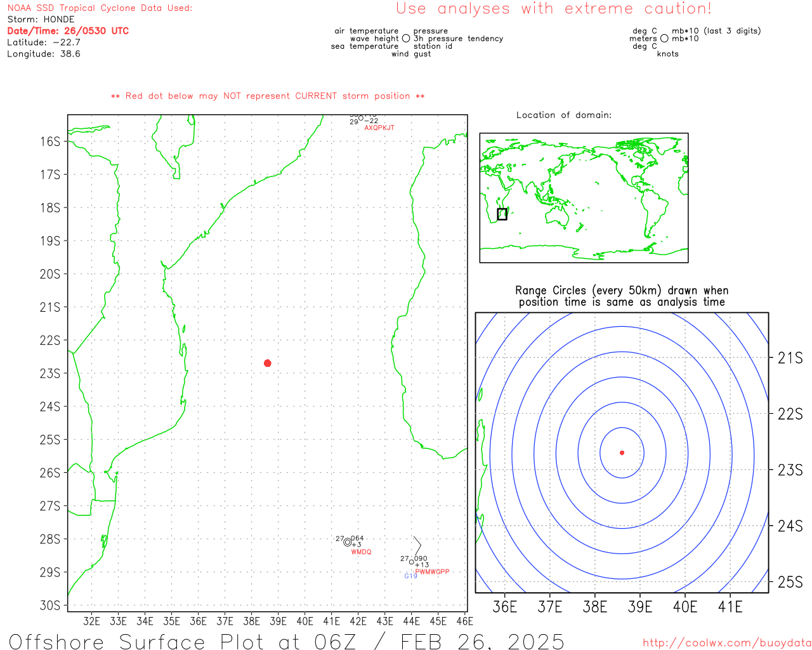Click the +13 pressure tendency value
The width and height of the screenshot is (812, 650).
tap(422, 565)
